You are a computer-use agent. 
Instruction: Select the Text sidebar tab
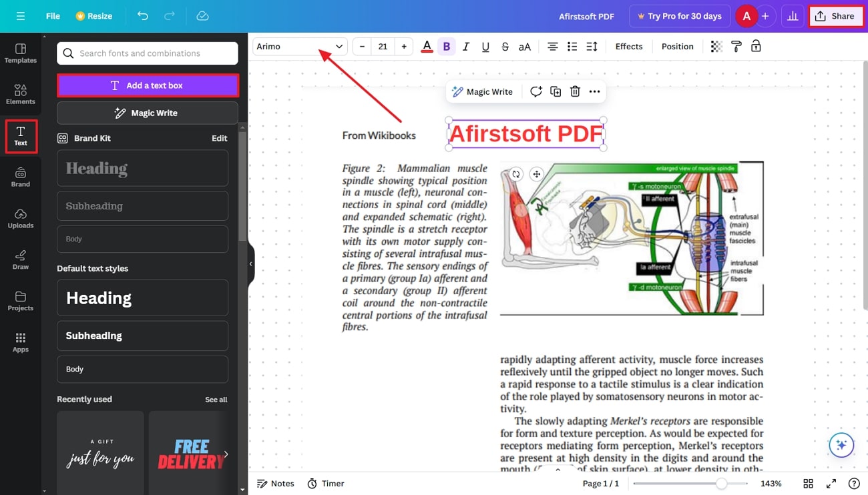tap(21, 136)
